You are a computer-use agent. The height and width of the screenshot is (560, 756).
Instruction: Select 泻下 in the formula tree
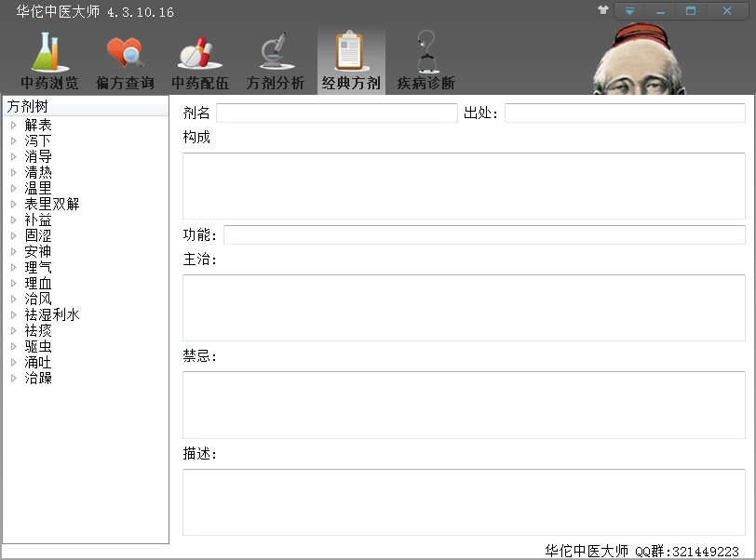38,140
